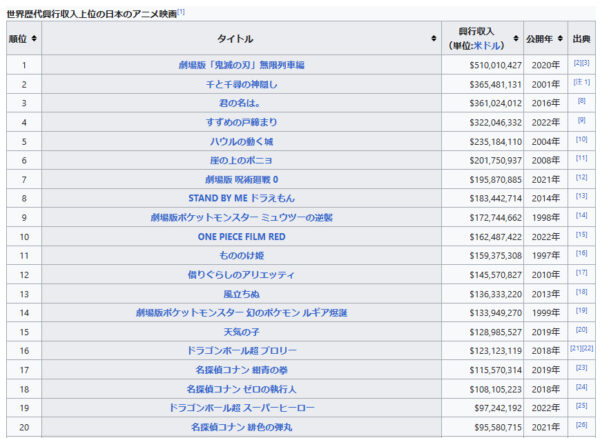Sort table by 順位 column arrows
600x438 pixels.
[x=34, y=38]
